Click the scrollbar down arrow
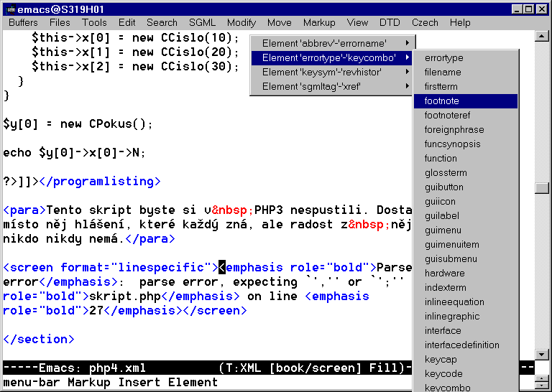This screenshot has width=552, height=392. (543, 354)
